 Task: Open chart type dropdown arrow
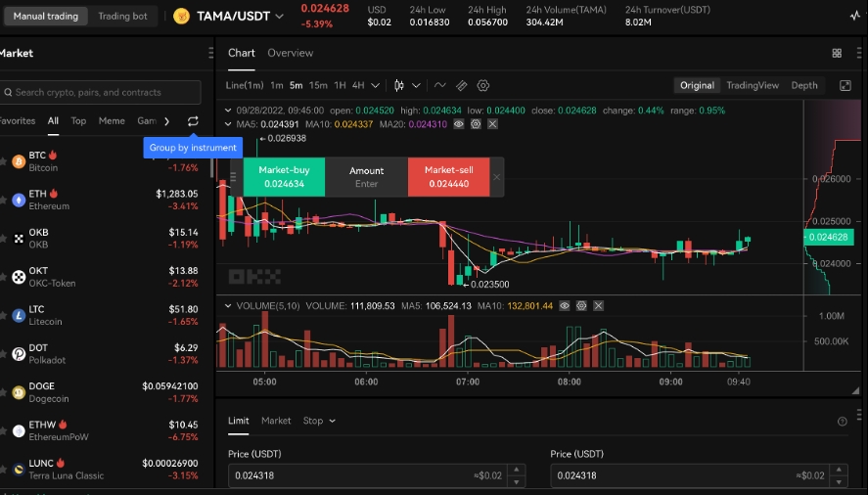tap(416, 86)
